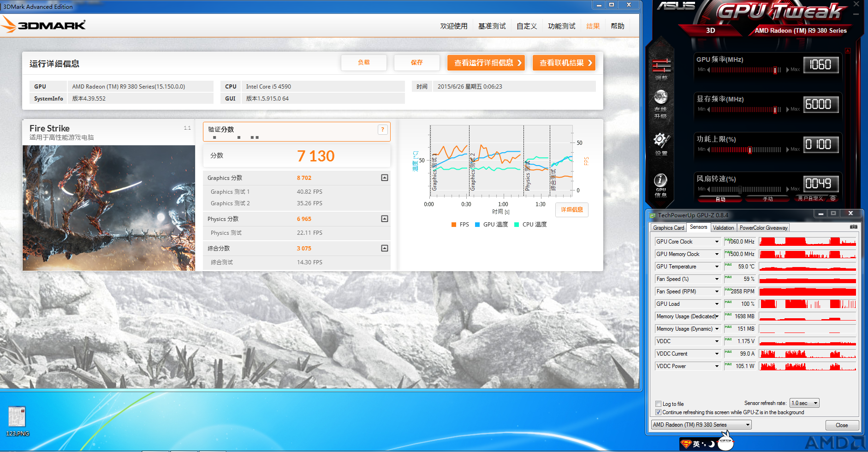868x452 pixels.
Task: Click the GPU-Z screenshot camera icon
Action: pyautogui.click(x=854, y=227)
